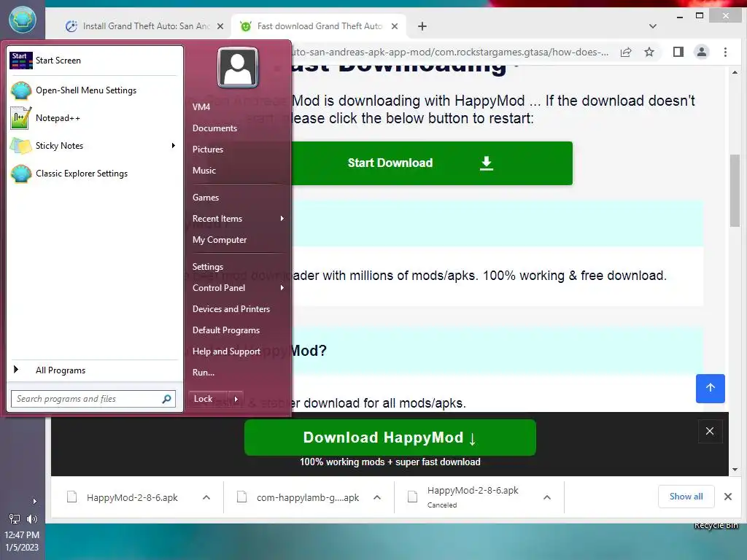
Task: Click the blue scroll-to-top arrow button
Action: coord(710,389)
